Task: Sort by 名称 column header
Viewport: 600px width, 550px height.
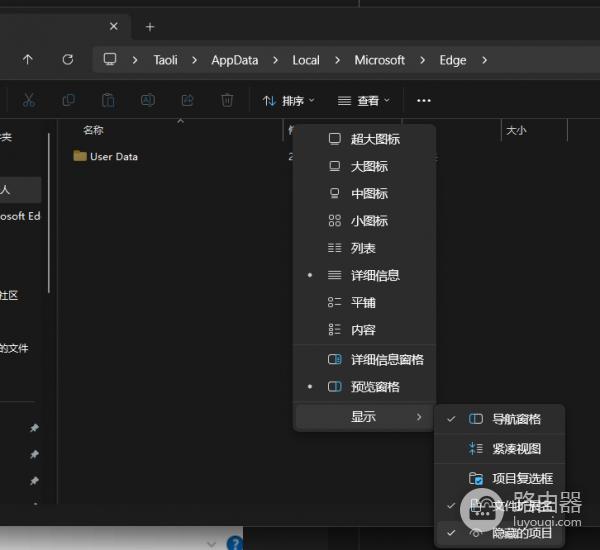Action: pyautogui.click(x=93, y=130)
